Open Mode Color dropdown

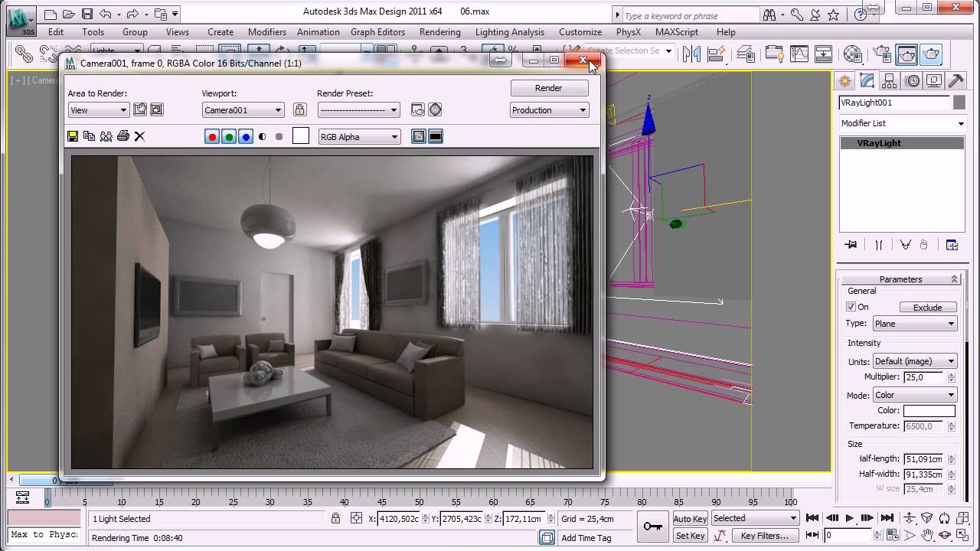pos(914,395)
